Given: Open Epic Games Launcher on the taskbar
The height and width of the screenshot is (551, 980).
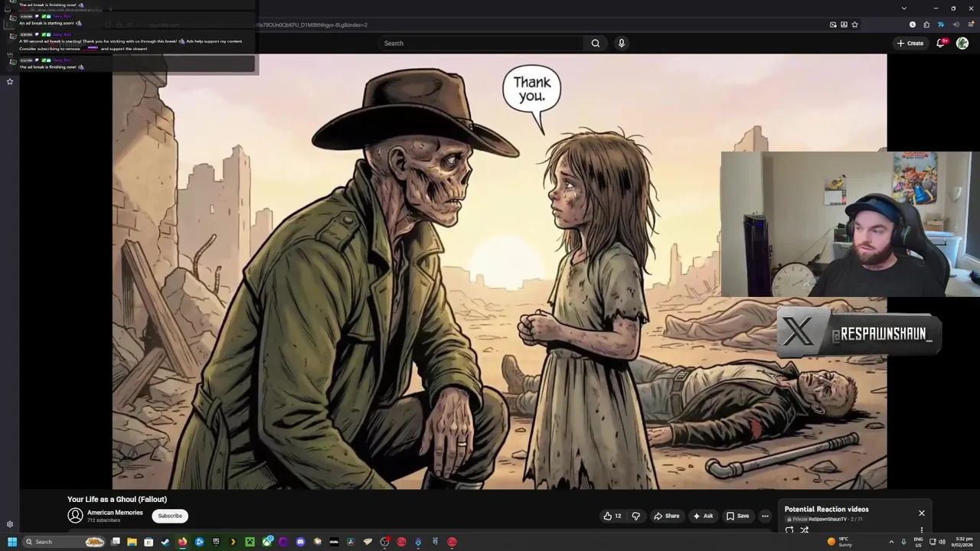Looking at the screenshot, I should point(216,542).
